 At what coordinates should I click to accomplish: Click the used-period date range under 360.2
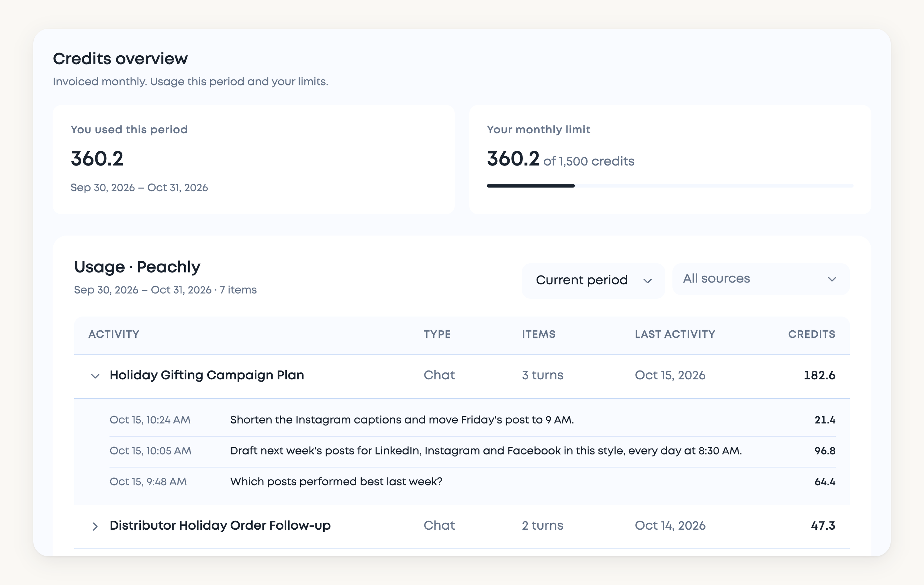(x=139, y=188)
